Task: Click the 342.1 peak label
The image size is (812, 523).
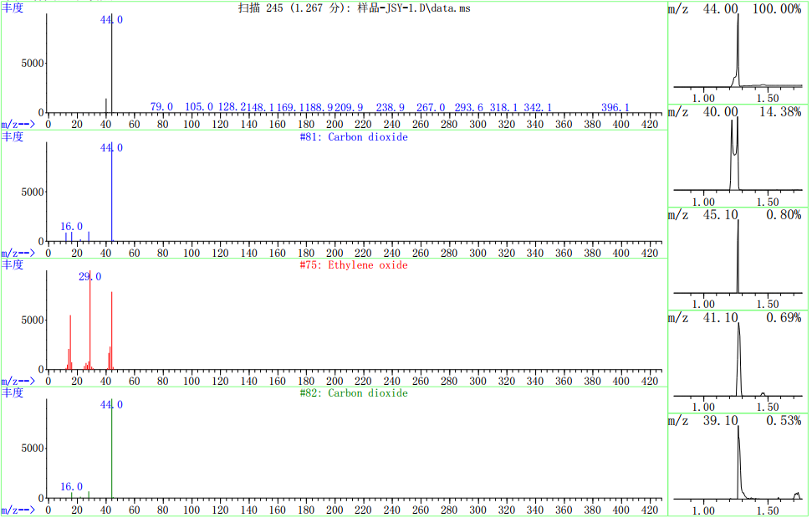Action: click(538, 108)
